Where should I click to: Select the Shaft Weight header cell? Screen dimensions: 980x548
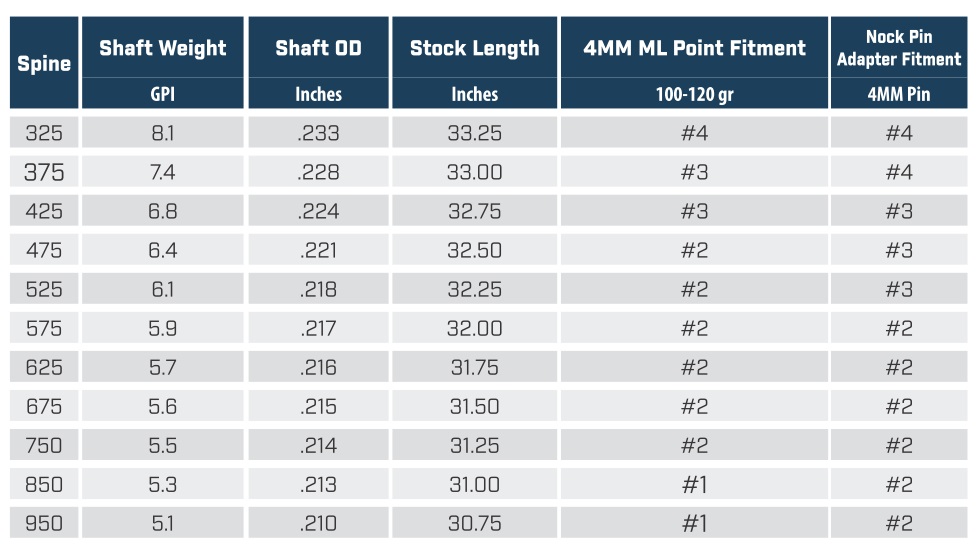[x=162, y=47]
